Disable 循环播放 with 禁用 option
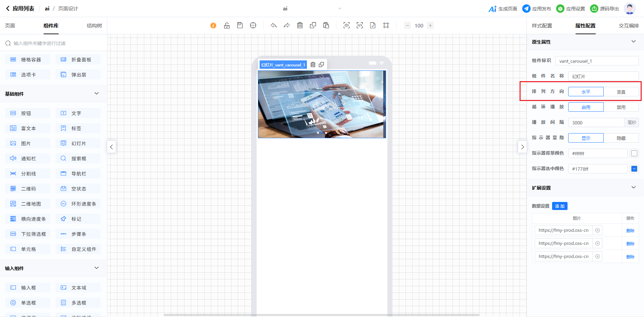 point(621,107)
